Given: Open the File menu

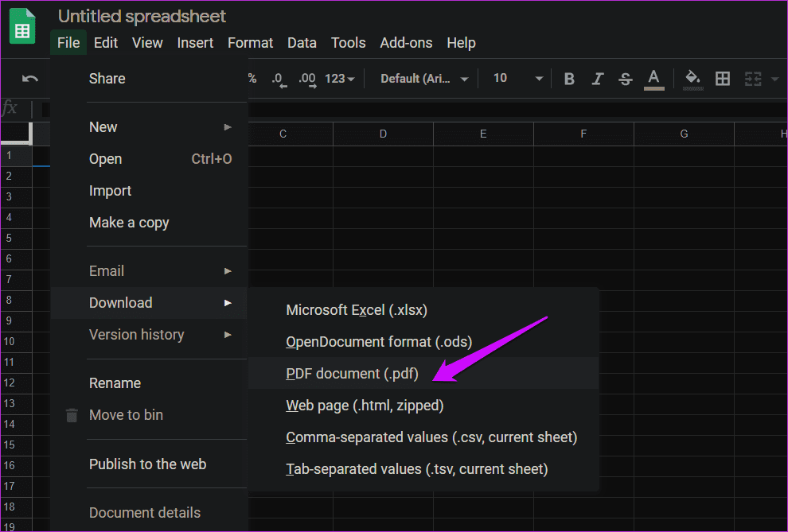Looking at the screenshot, I should (x=68, y=43).
